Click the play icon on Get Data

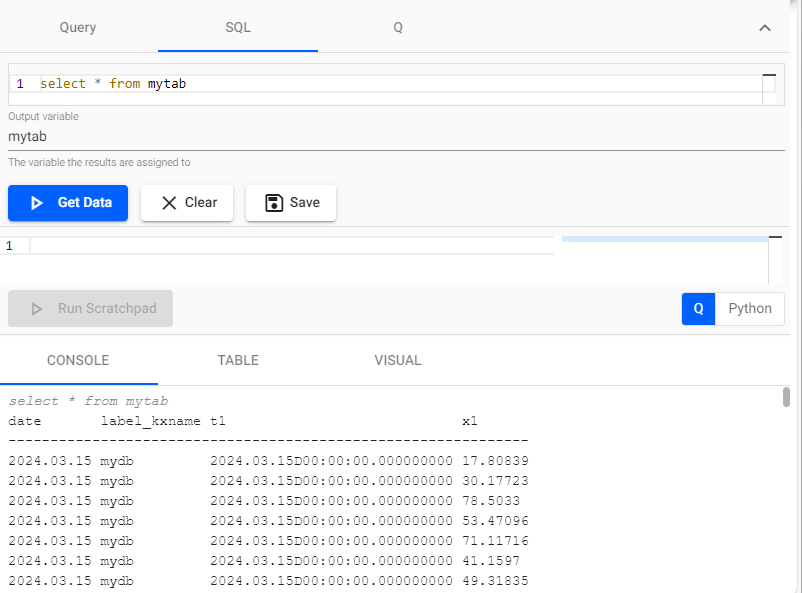(37, 203)
